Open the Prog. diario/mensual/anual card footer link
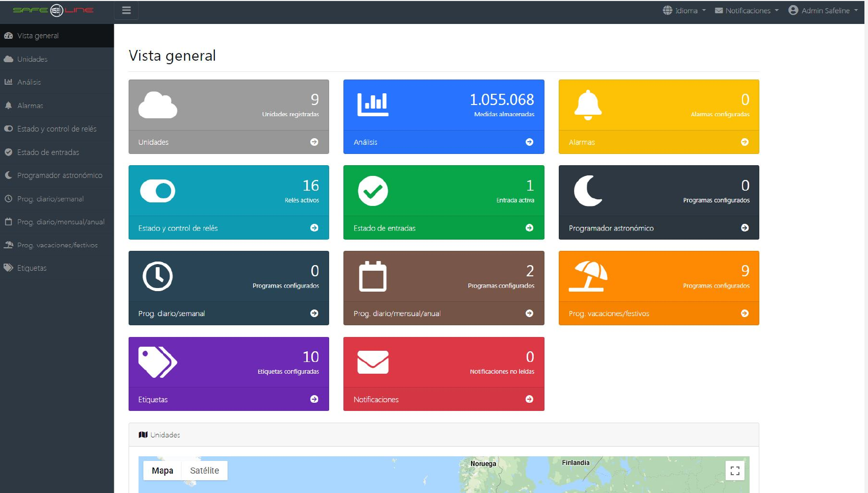Image resolution: width=868 pixels, height=493 pixels. click(x=443, y=314)
